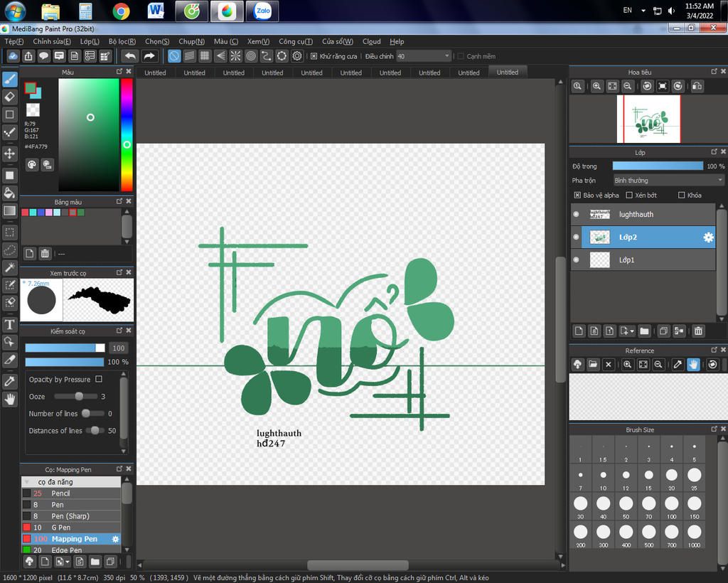Select the G Pen brush
This screenshot has height=583, width=728.
pyautogui.click(x=71, y=528)
